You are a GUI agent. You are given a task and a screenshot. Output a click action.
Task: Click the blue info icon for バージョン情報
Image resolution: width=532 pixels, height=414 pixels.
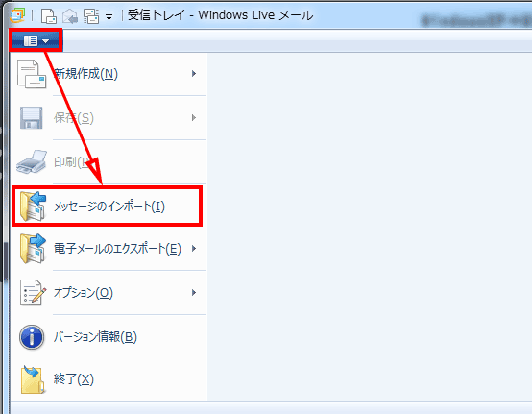point(32,337)
